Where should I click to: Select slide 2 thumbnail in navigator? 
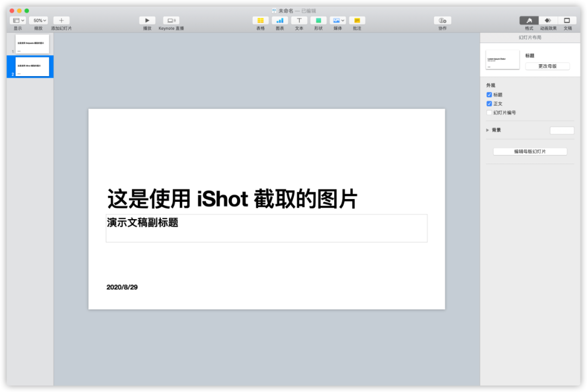[x=32, y=67]
